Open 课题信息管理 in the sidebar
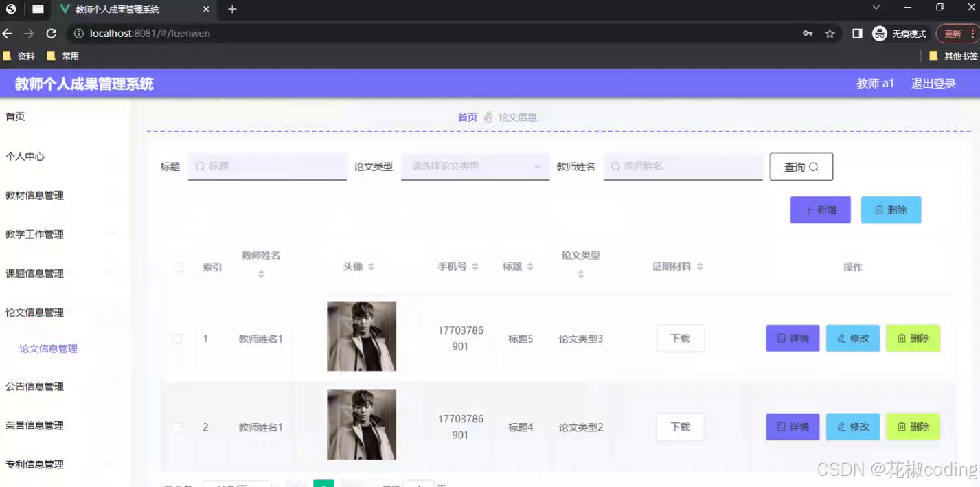The width and height of the screenshot is (980, 487). pos(36,273)
